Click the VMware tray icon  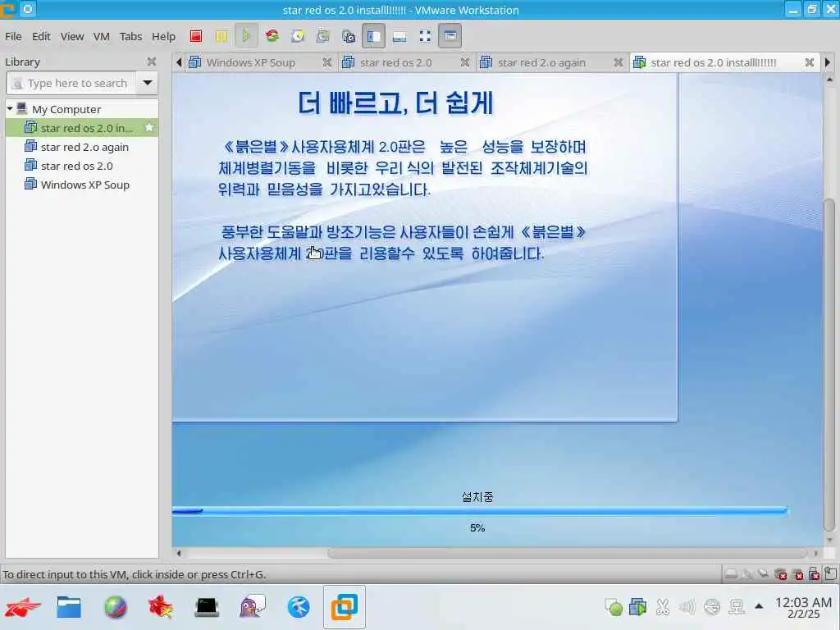pos(637,607)
